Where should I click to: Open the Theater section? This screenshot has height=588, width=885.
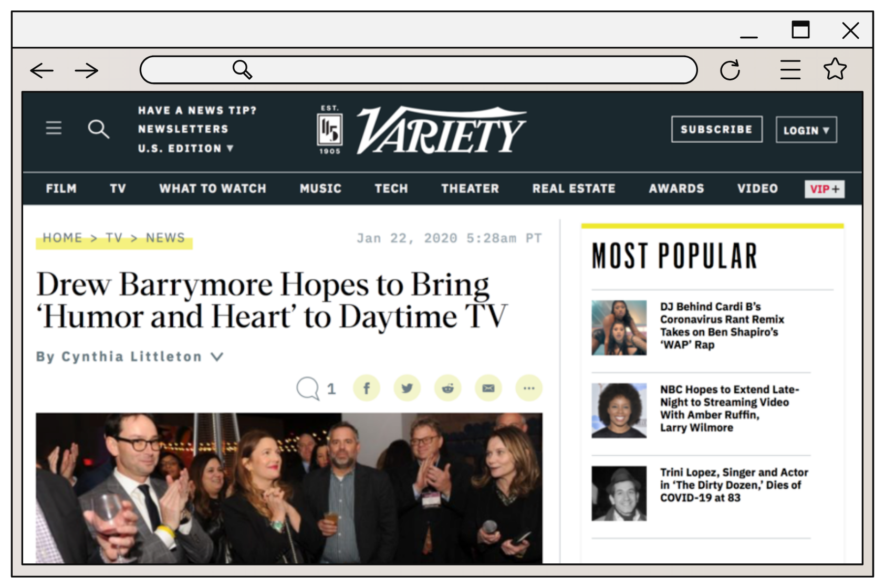pos(470,188)
